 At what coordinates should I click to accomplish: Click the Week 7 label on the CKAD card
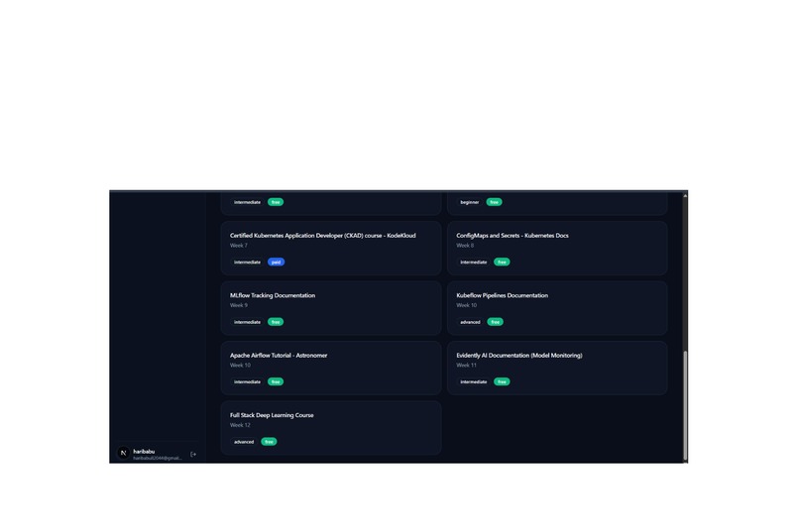(239, 246)
